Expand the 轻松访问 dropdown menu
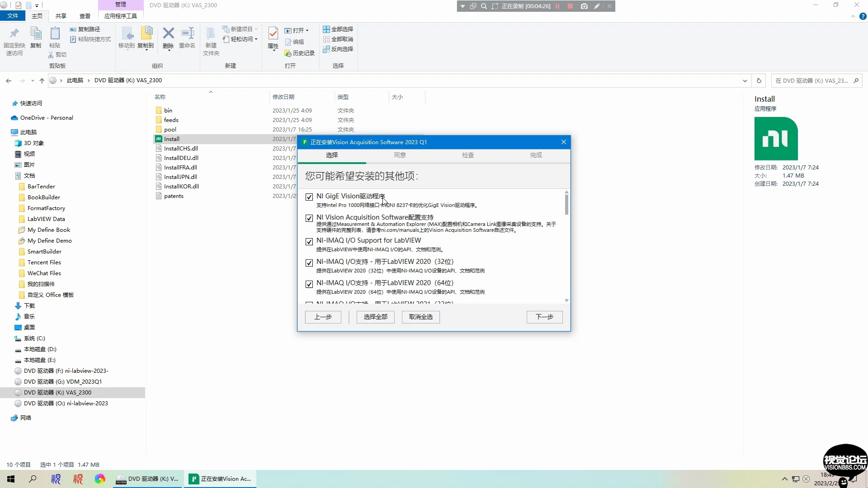This screenshot has width=868, height=488. (x=256, y=39)
